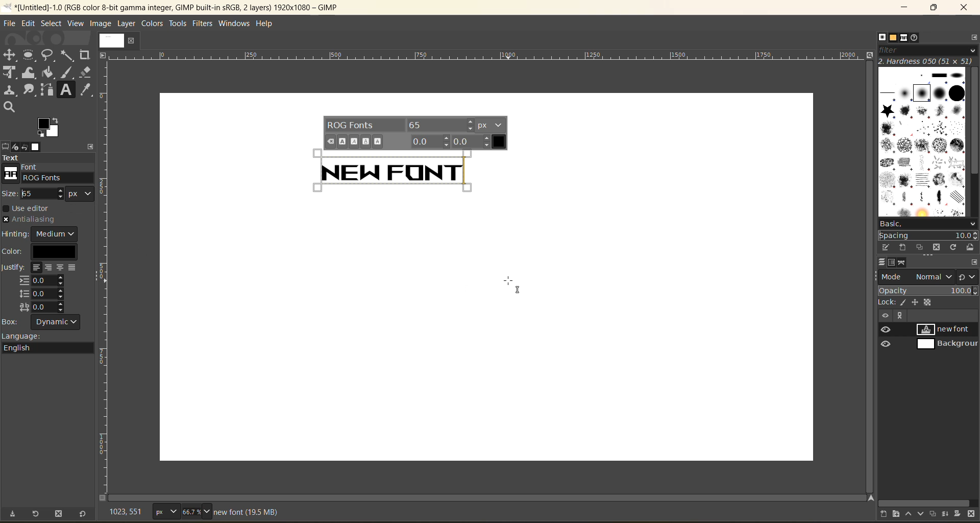The height and width of the screenshot is (523, 980).
Task: Toggle visibility of the Background layer
Action: coord(887,346)
